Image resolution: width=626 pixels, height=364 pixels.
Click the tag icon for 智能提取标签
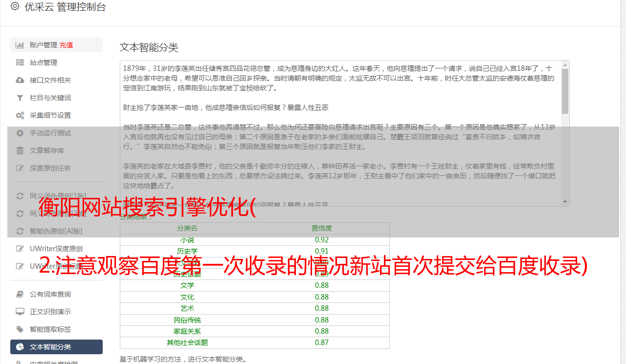click(20, 329)
